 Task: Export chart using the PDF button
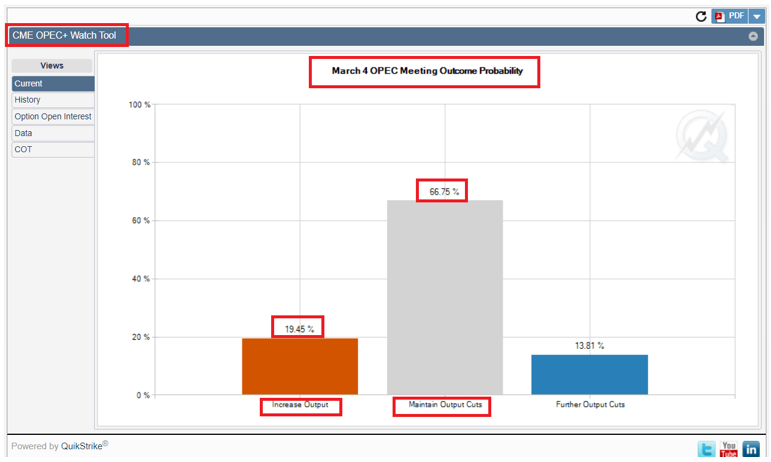[730, 16]
